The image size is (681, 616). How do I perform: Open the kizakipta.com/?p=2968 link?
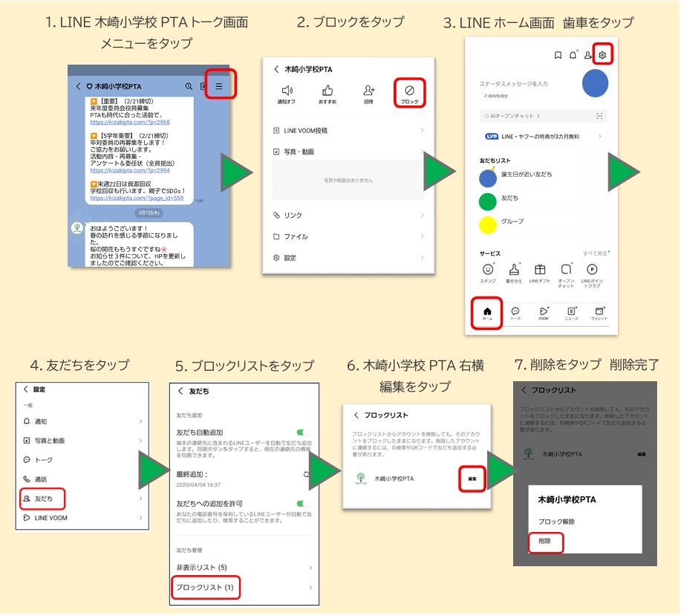point(130,122)
